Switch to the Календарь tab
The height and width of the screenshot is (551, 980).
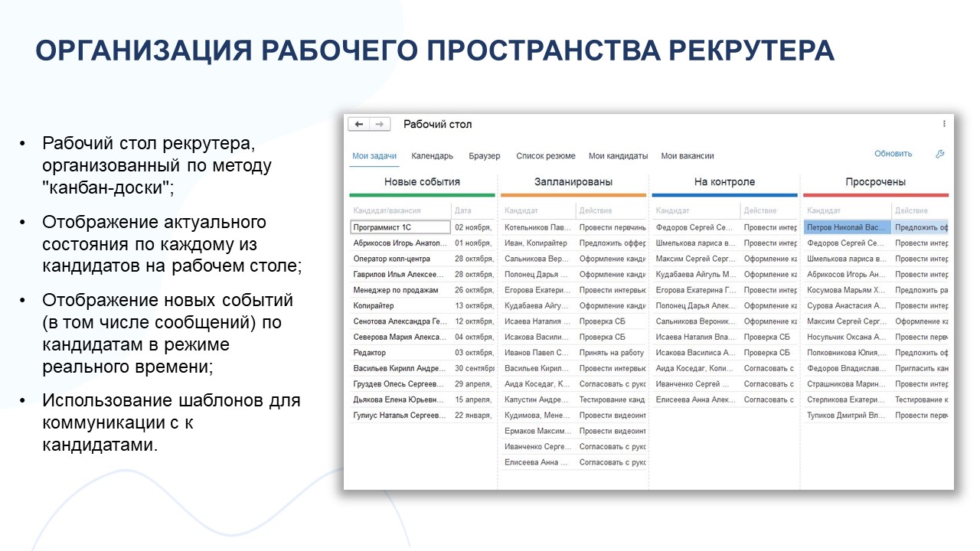coord(432,155)
